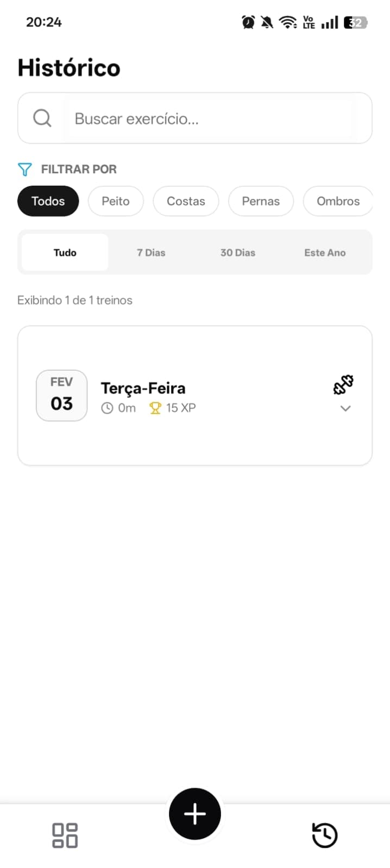The image size is (390, 868).
Task: Tap the clock duration icon on workout
Action: tap(107, 408)
